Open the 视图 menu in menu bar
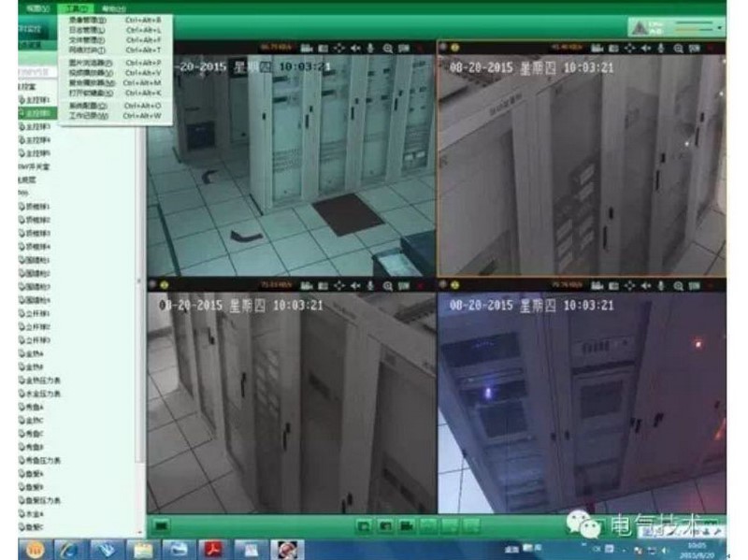The height and width of the screenshot is (560, 748). click(x=36, y=7)
